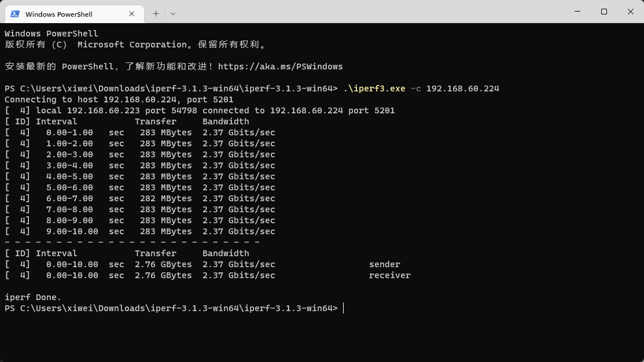
Task: Click the 9.00-10.00 interval row
Action: coord(72,231)
